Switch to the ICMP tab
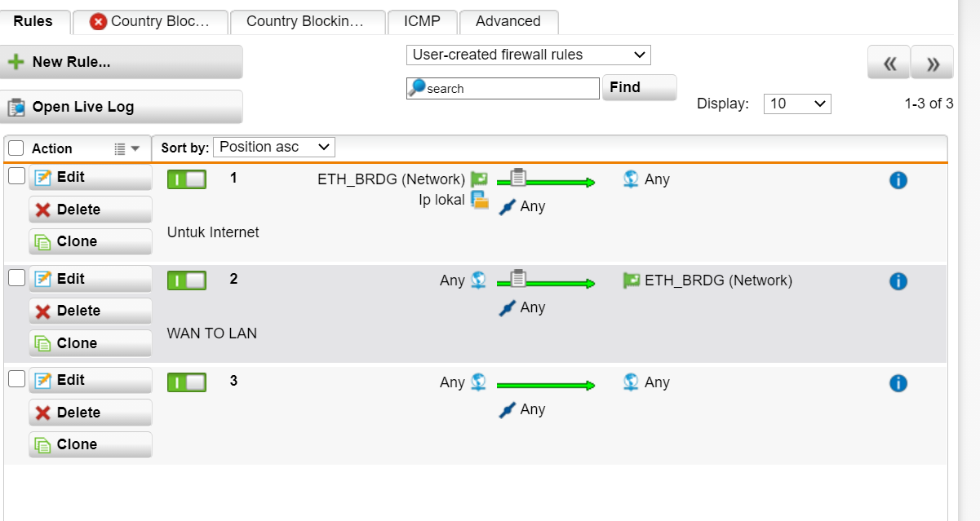 (x=421, y=22)
